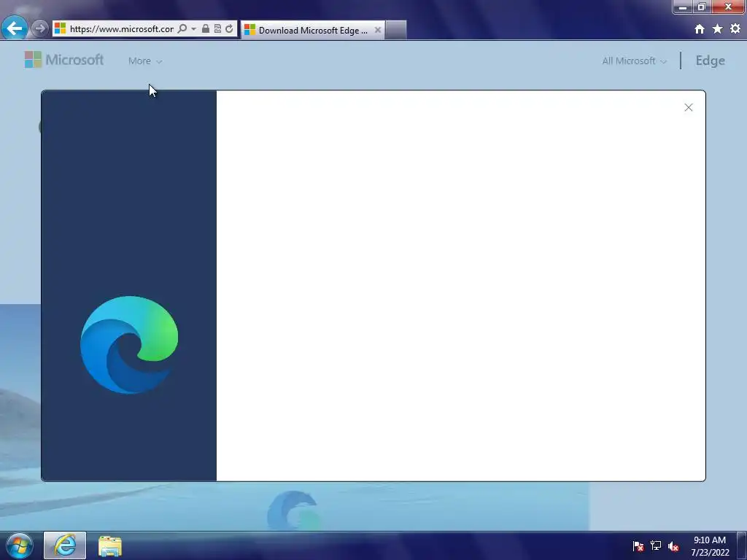The height and width of the screenshot is (560, 747).
Task: Open the Tools gear menu
Action: point(735,29)
